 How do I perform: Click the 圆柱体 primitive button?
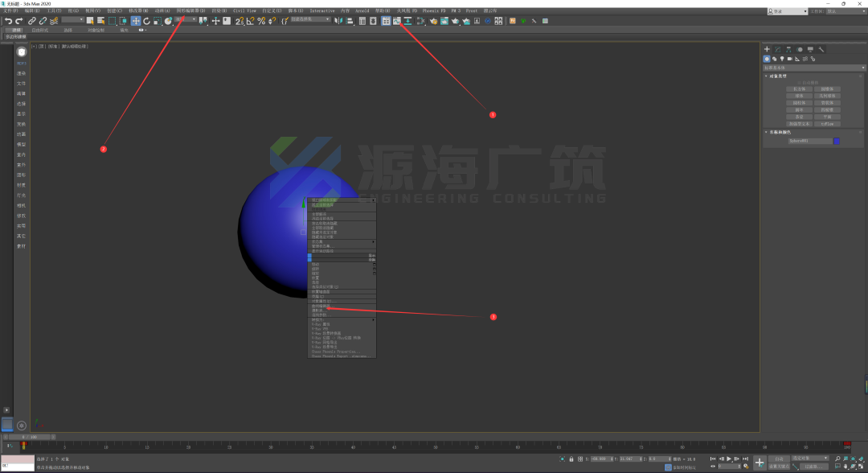800,103
